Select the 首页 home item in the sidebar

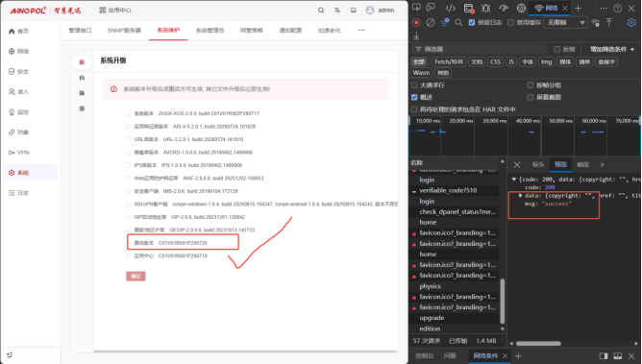(19, 31)
